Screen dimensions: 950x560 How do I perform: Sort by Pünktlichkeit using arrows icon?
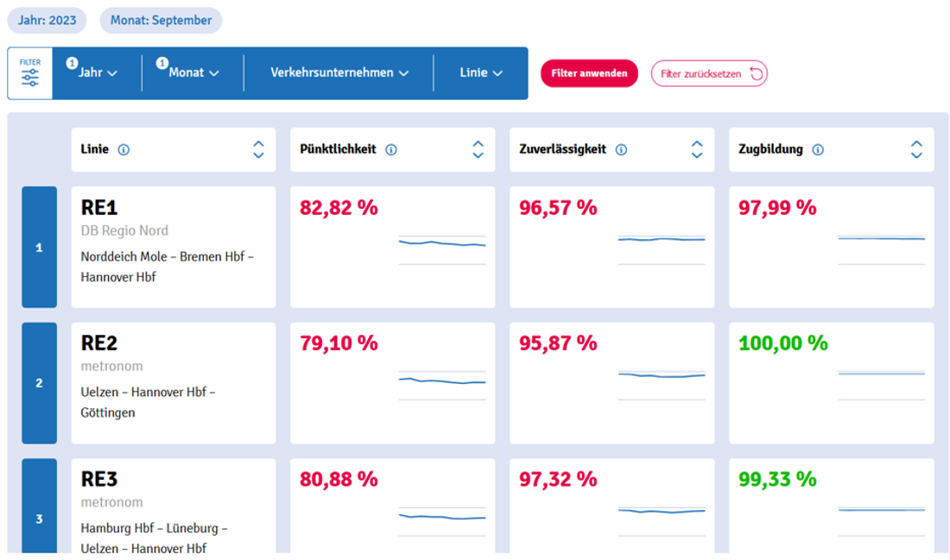click(x=478, y=149)
